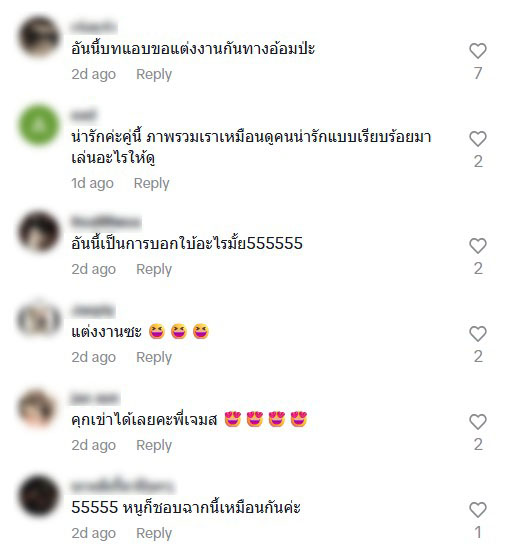Reply to the first comment at top
Image resolution: width=513 pixels, height=557 pixels.
(x=154, y=74)
